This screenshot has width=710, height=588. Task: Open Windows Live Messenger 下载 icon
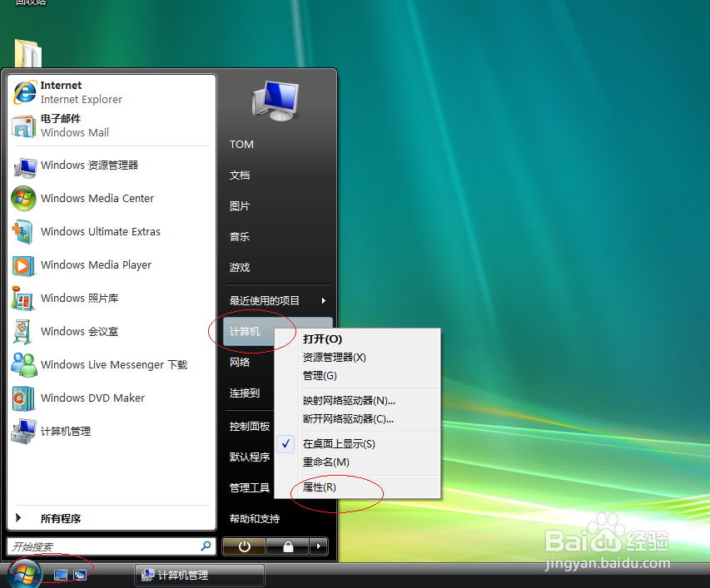[24, 364]
